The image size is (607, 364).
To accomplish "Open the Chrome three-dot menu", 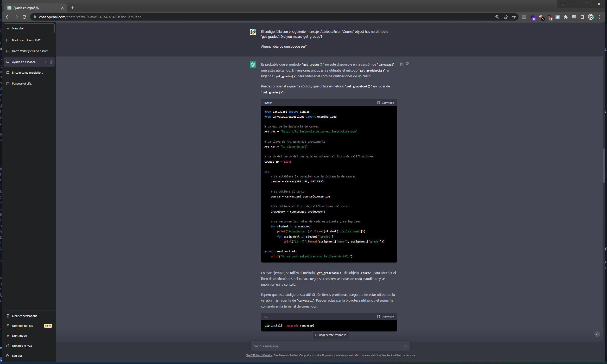I will (x=599, y=17).
